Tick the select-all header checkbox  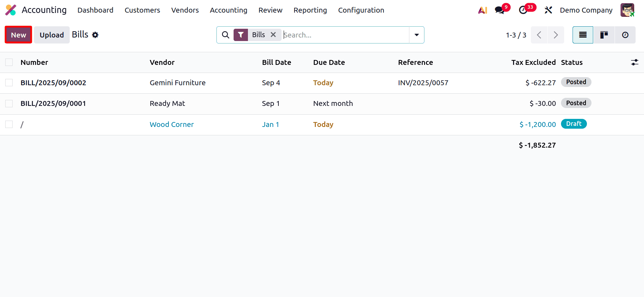click(x=9, y=62)
